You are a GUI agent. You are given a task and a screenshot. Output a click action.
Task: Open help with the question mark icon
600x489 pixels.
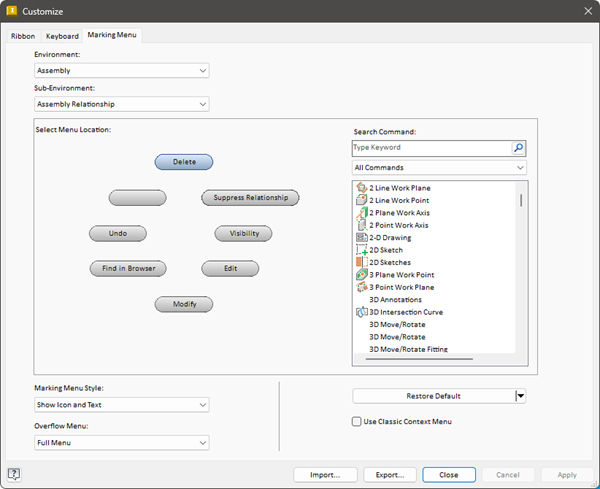click(x=14, y=474)
